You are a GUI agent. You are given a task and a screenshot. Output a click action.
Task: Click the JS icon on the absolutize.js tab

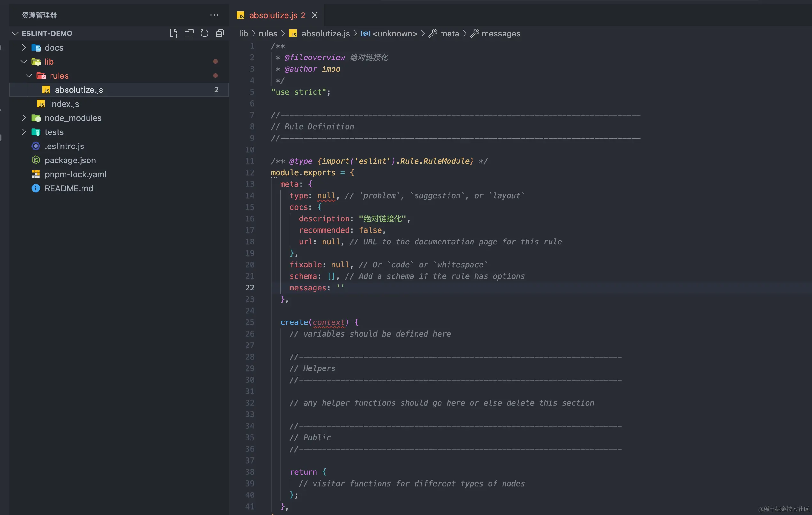coord(240,15)
